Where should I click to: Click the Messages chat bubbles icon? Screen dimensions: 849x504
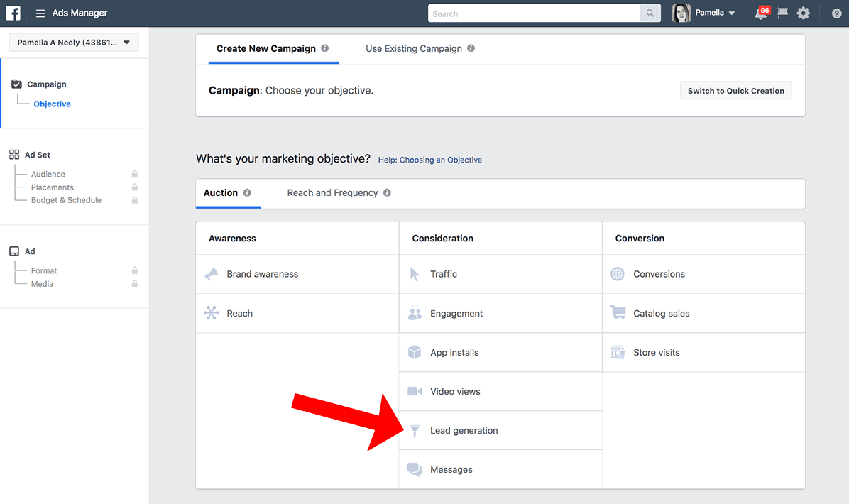coord(415,469)
